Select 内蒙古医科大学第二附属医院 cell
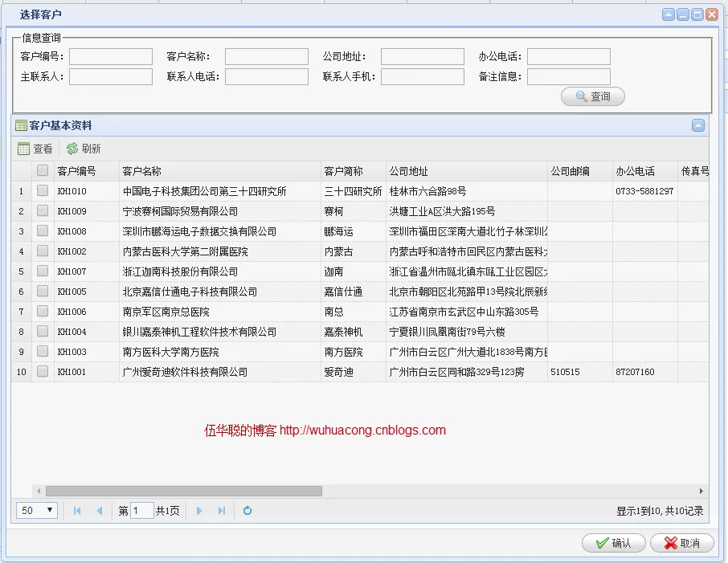Viewport: 728px width, 563px height. point(219,251)
